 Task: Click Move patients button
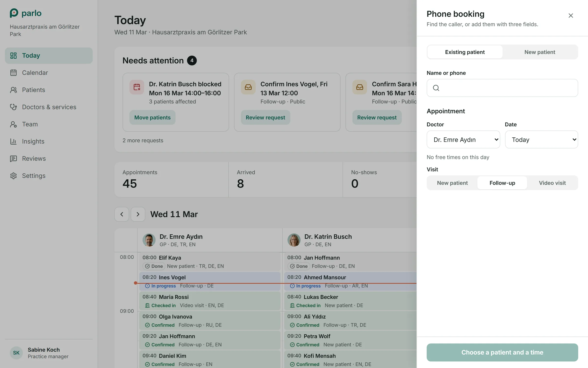point(152,117)
